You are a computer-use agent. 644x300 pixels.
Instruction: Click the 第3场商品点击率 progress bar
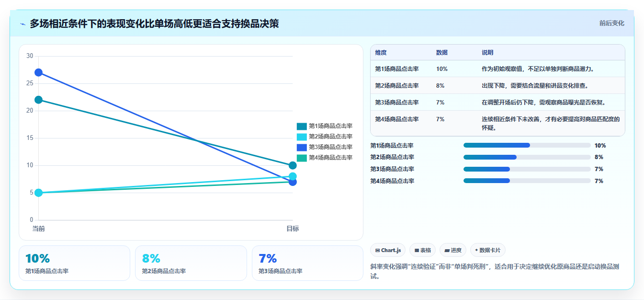click(527, 169)
